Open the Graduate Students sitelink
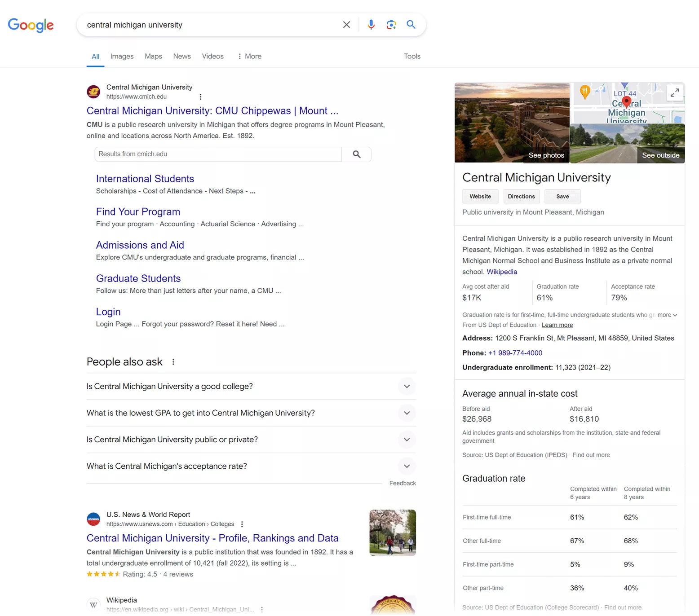699x616 pixels. tap(138, 278)
